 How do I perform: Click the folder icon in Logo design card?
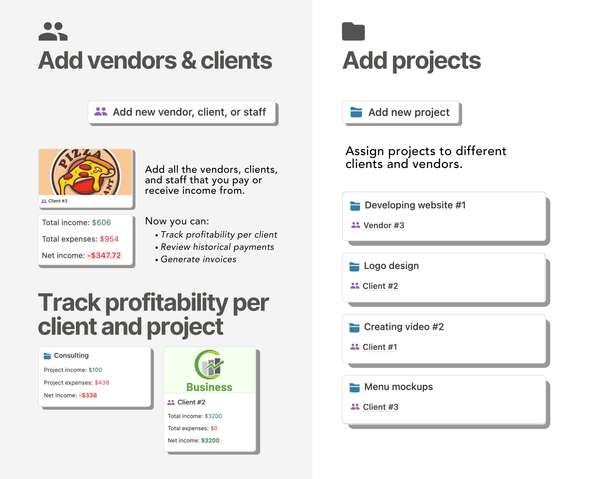click(x=354, y=267)
